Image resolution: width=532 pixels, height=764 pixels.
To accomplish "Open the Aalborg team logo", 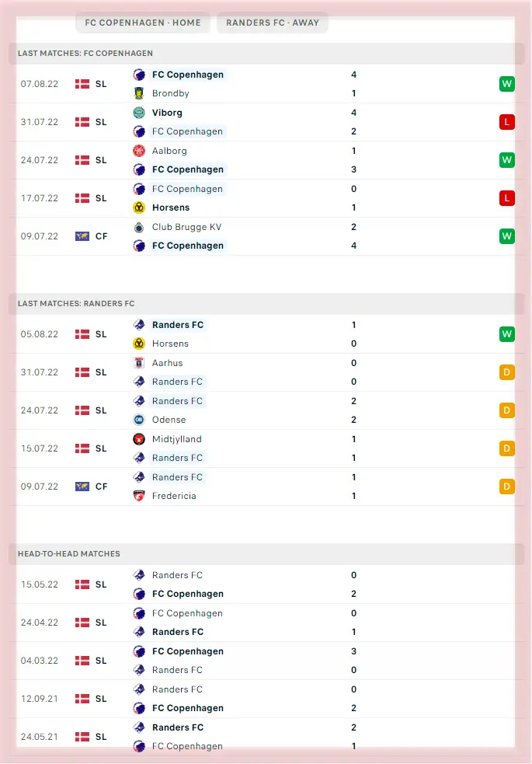I will pyautogui.click(x=139, y=151).
